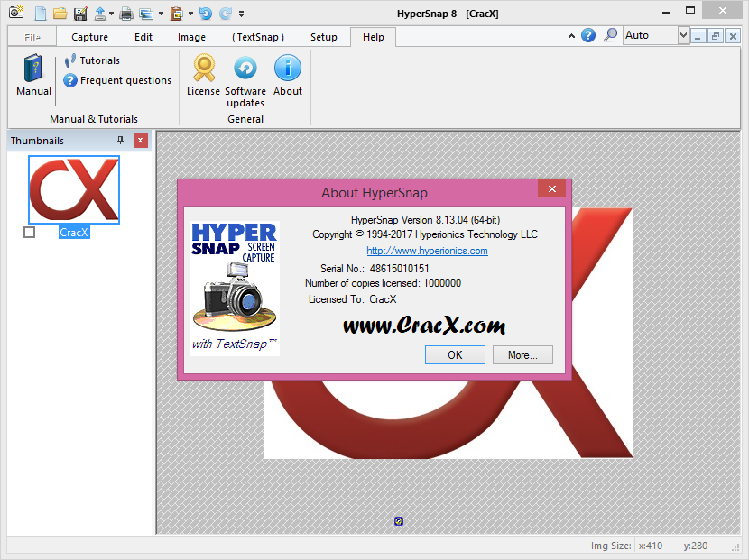Close the inner CracX document window

click(733, 36)
